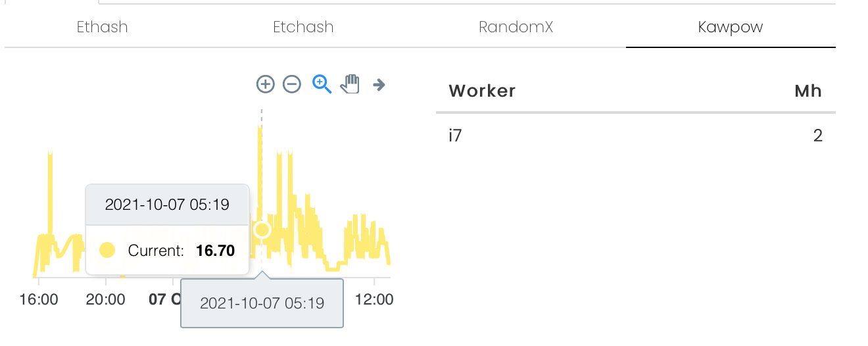Click the 12:00 time axis label
Viewport: 868px width, 346px height.
pos(374,300)
